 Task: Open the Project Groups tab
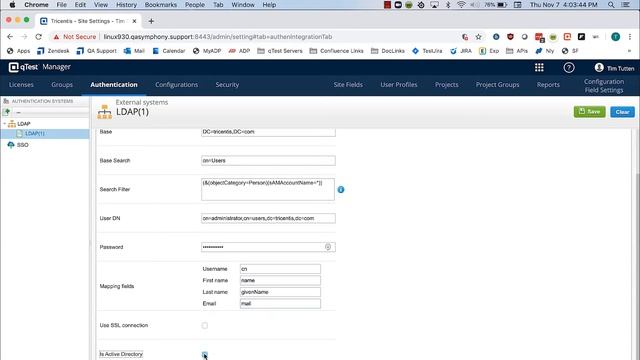pyautogui.click(x=498, y=84)
